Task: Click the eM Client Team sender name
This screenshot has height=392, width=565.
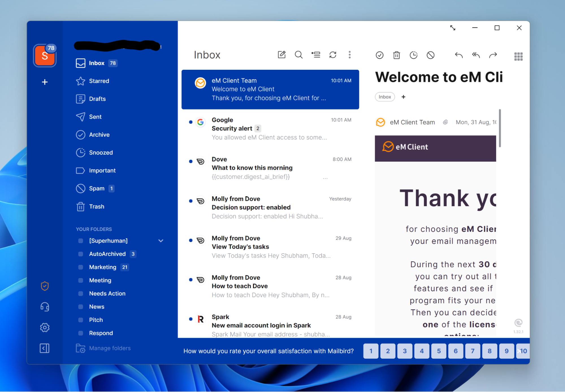Action: 412,122
